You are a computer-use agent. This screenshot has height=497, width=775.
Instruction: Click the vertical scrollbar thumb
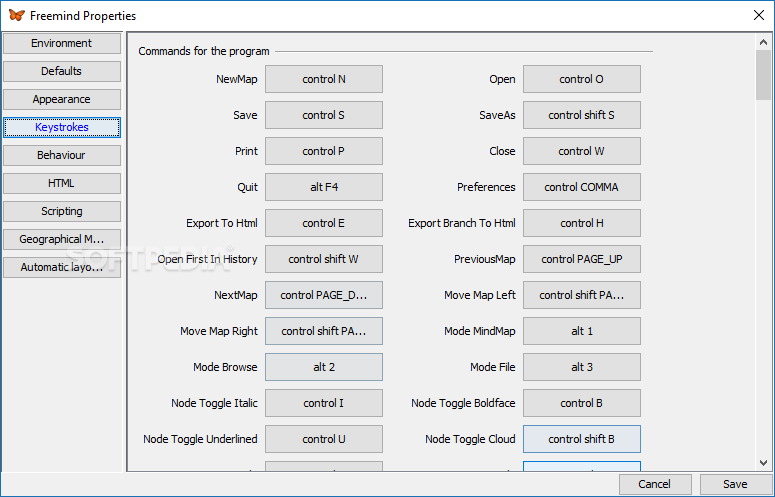coord(764,75)
